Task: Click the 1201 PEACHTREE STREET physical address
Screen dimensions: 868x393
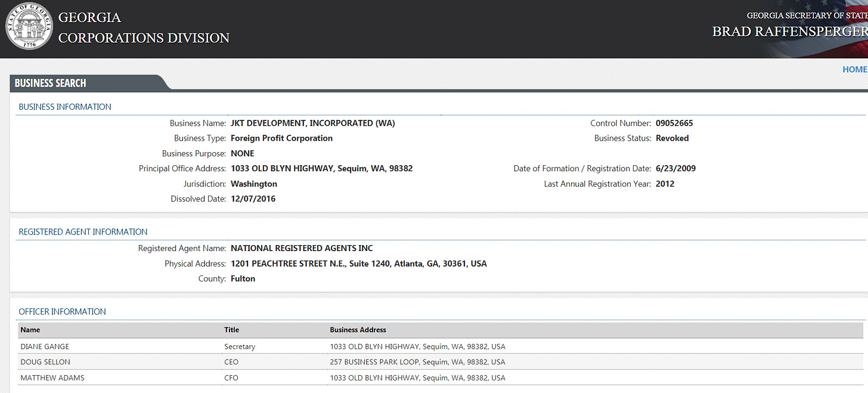Action: pos(359,264)
